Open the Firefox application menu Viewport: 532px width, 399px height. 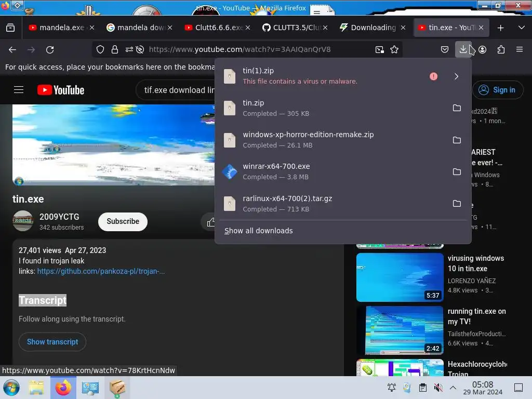520,49
